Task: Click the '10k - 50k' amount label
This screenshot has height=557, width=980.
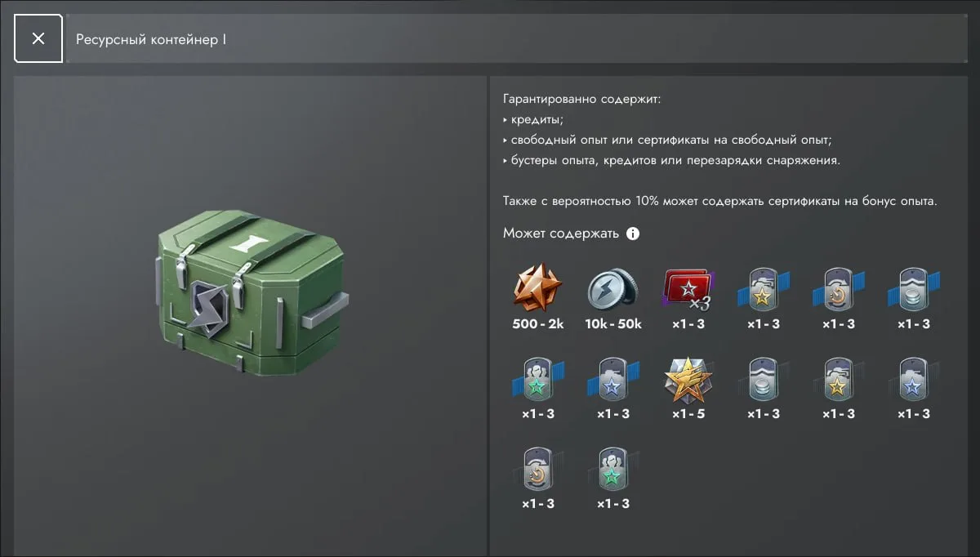Action: point(613,324)
